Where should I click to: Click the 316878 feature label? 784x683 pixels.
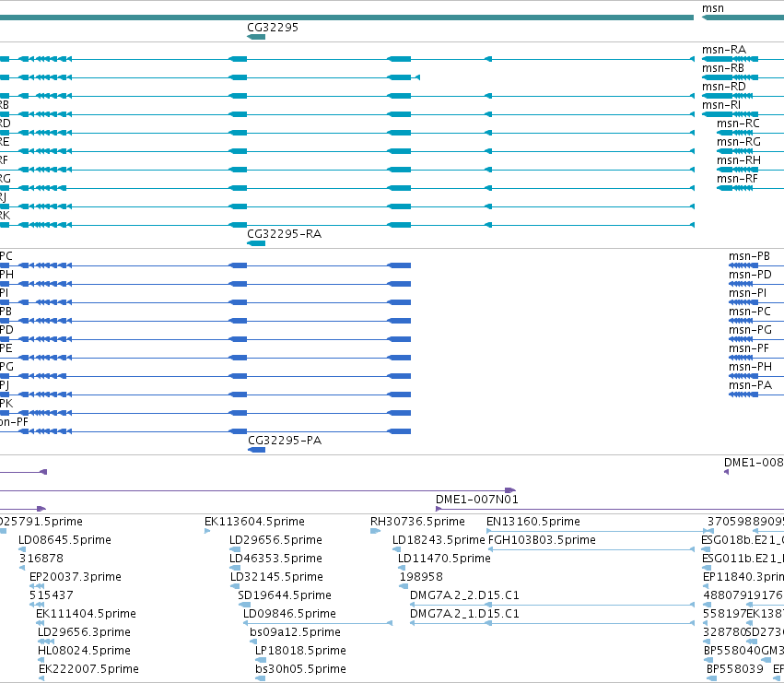(41, 559)
